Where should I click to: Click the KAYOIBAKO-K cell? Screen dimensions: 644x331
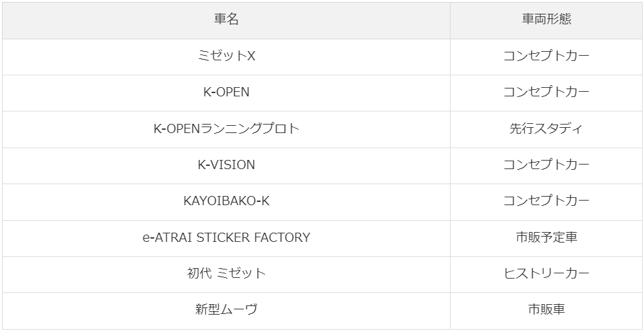coord(226,202)
